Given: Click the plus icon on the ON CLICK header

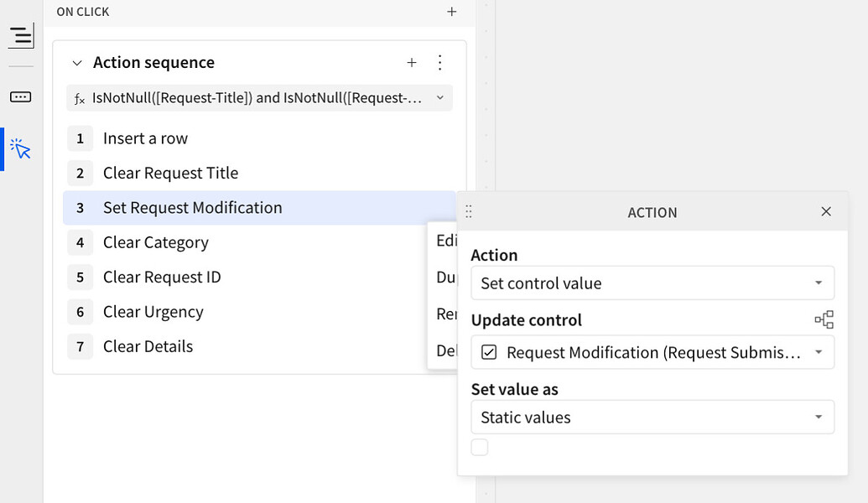Looking at the screenshot, I should coord(451,12).
